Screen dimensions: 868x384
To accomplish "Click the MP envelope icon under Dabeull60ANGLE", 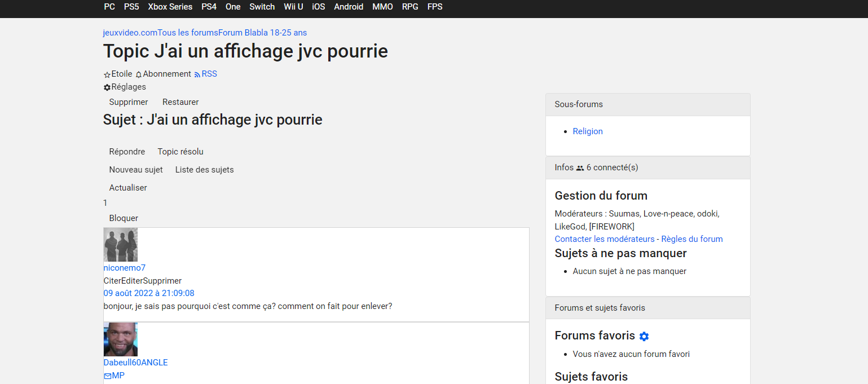I will click(x=108, y=376).
